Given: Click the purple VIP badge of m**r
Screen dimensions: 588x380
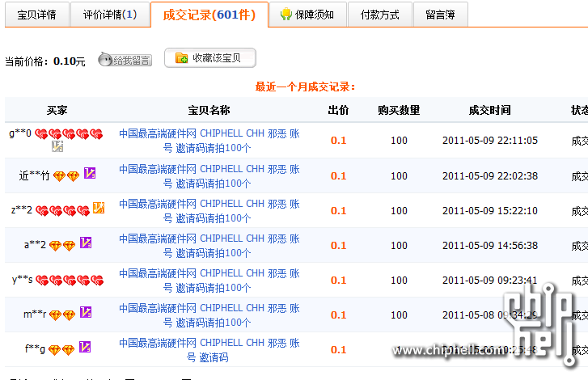Looking at the screenshot, I should coord(86,312).
